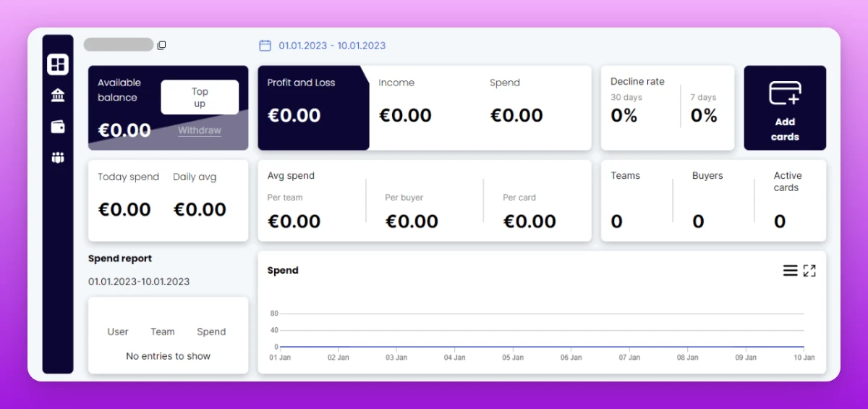Click the Add cards label
The height and width of the screenshot is (409, 868).
point(785,129)
